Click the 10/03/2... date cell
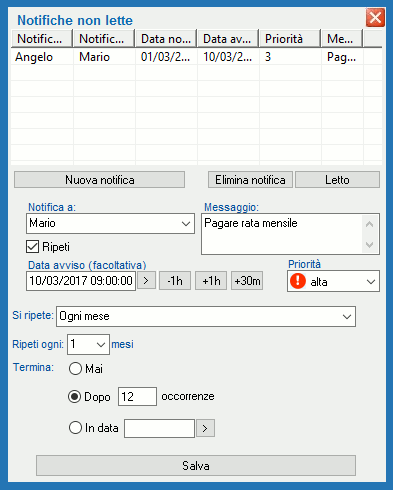393x490 pixels. click(228, 57)
